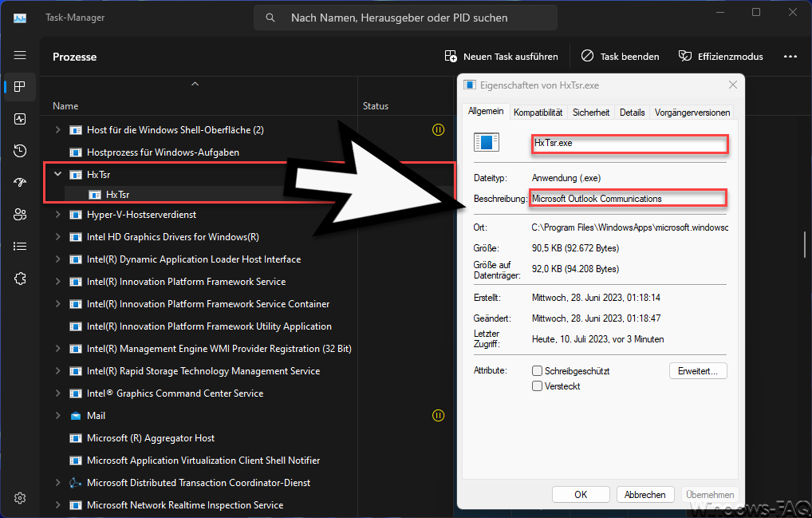The width and height of the screenshot is (812, 518).
Task: Expand Intel(R) Dynamic Application Loader row
Action: [x=58, y=259]
